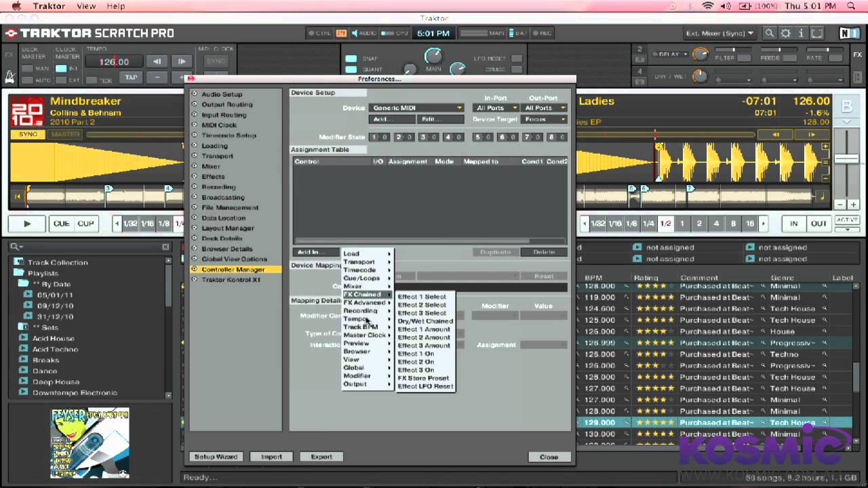Click the master tempo 126.00 field
Screen dimensions: 868x488
[114, 62]
